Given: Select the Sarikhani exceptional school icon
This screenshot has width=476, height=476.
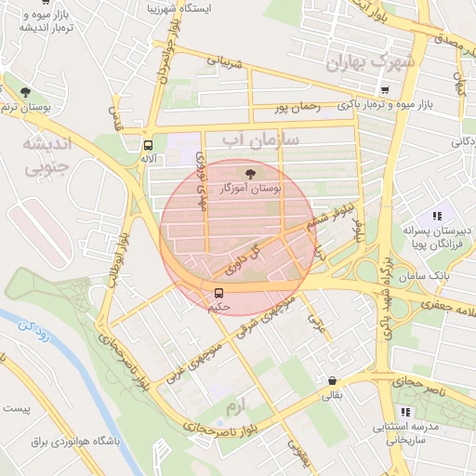Looking at the screenshot, I should (405, 412).
